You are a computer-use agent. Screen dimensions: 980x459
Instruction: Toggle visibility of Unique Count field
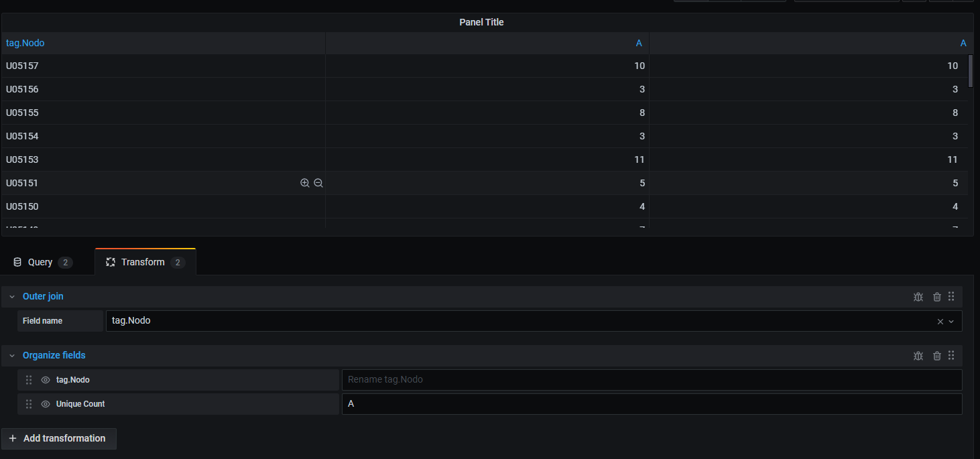[x=46, y=404]
